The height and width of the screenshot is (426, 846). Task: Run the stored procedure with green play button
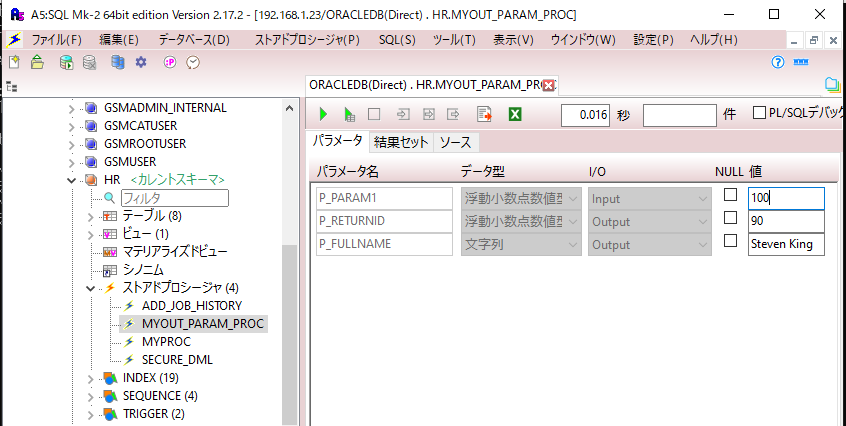[323, 115]
